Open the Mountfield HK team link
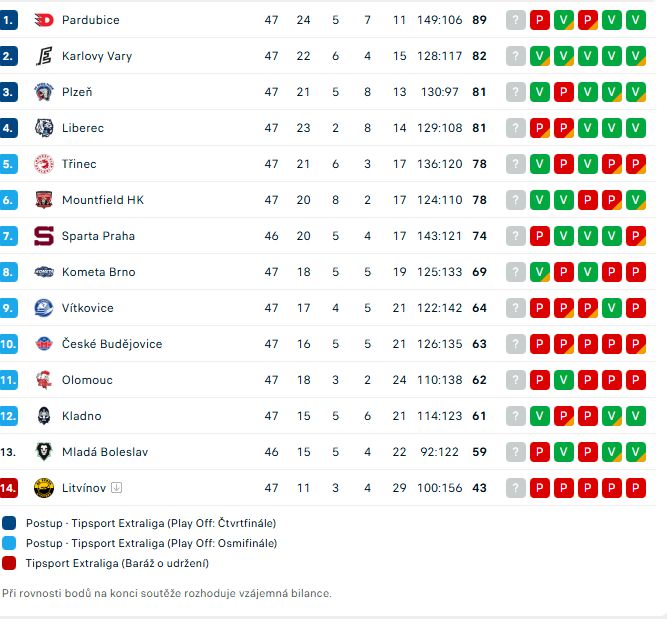 103,200
